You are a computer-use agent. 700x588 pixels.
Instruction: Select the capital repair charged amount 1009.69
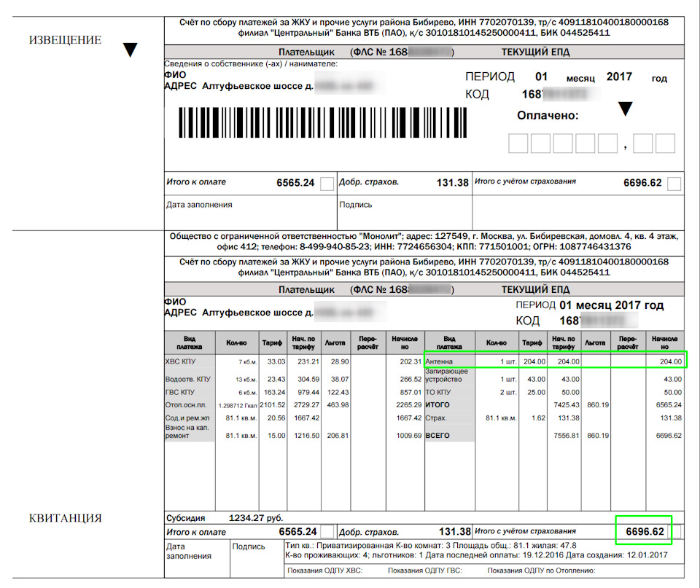pos(409,436)
